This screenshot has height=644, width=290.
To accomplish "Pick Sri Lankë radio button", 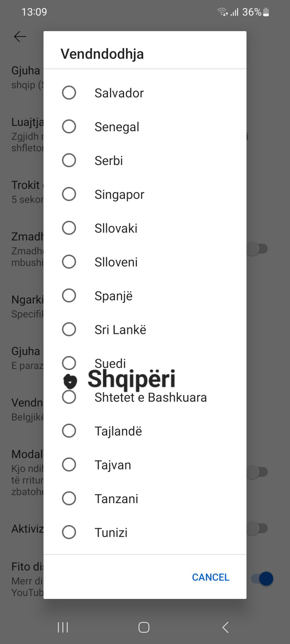I will coord(69,329).
